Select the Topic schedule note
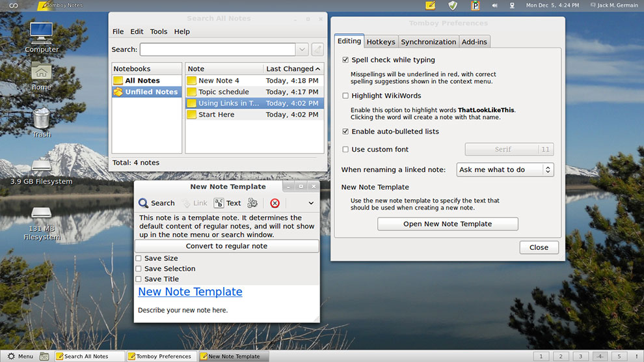Image resolution: width=644 pixels, height=362 pixels. (254, 92)
